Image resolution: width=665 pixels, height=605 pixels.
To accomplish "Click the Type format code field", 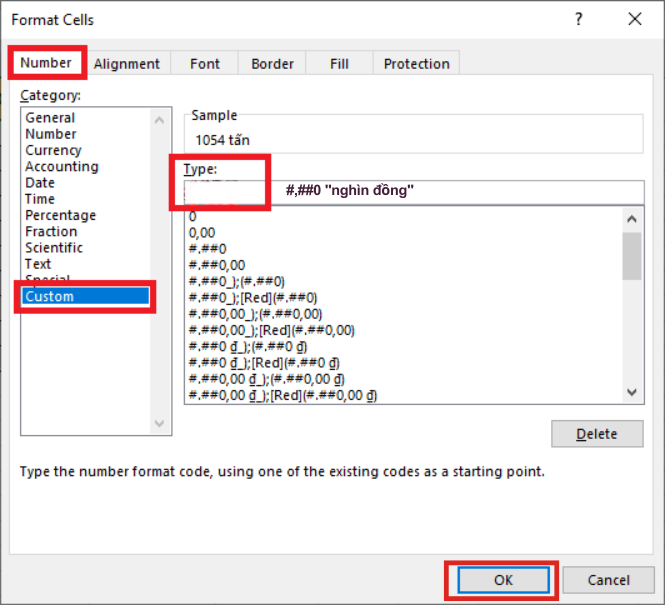I will (x=414, y=191).
